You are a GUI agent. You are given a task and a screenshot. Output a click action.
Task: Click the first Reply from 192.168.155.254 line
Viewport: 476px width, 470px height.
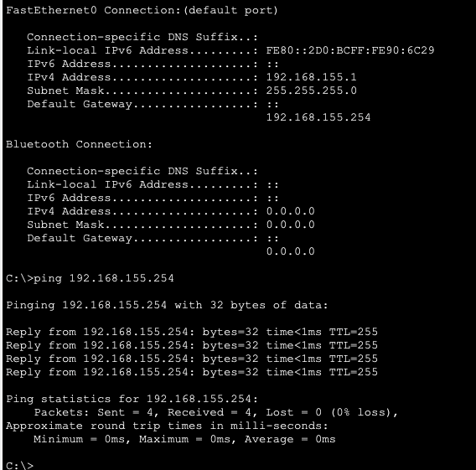[x=192, y=332]
